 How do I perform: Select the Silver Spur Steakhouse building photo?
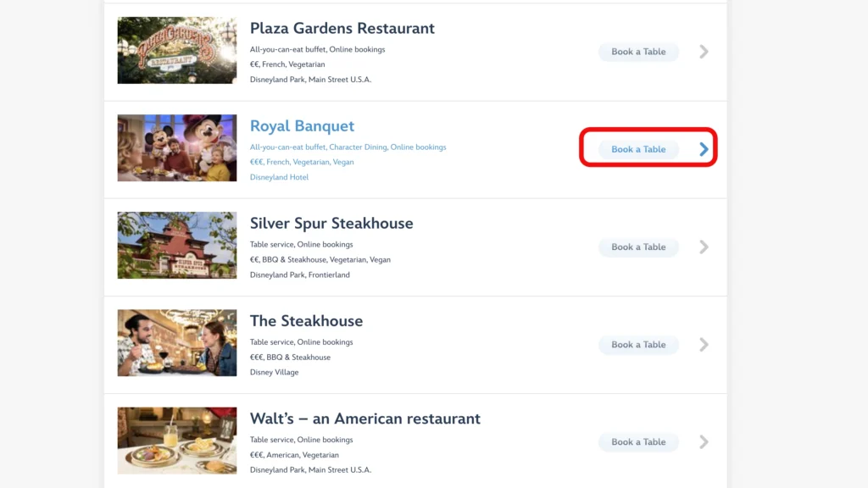pos(176,246)
